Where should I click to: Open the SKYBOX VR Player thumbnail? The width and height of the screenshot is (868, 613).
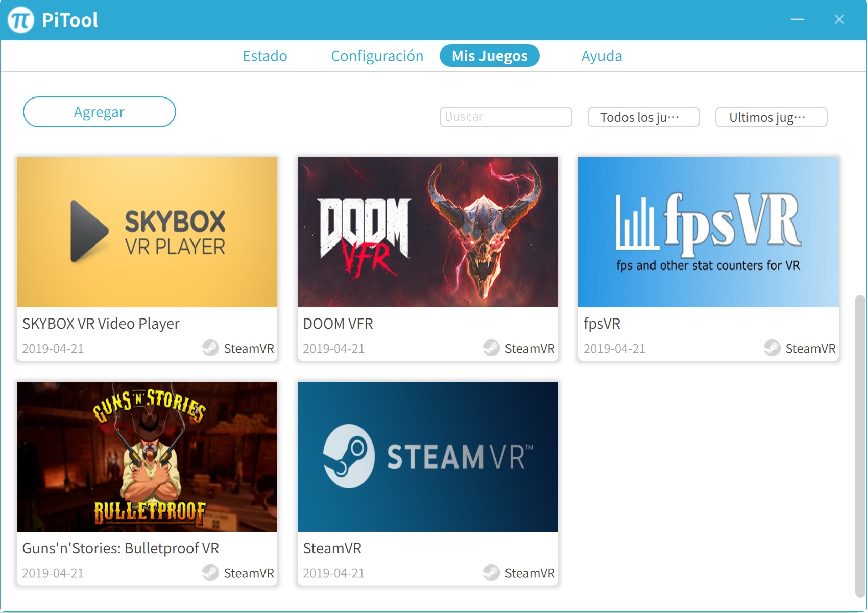coord(147,232)
